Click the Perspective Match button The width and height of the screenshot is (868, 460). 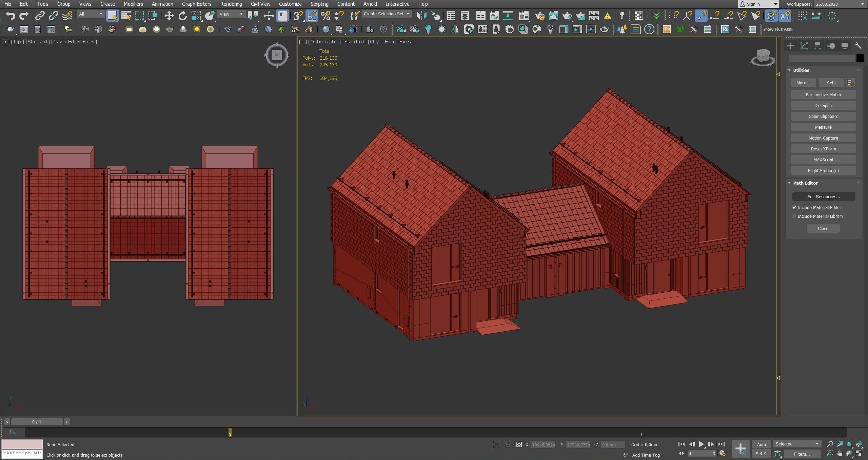(823, 95)
